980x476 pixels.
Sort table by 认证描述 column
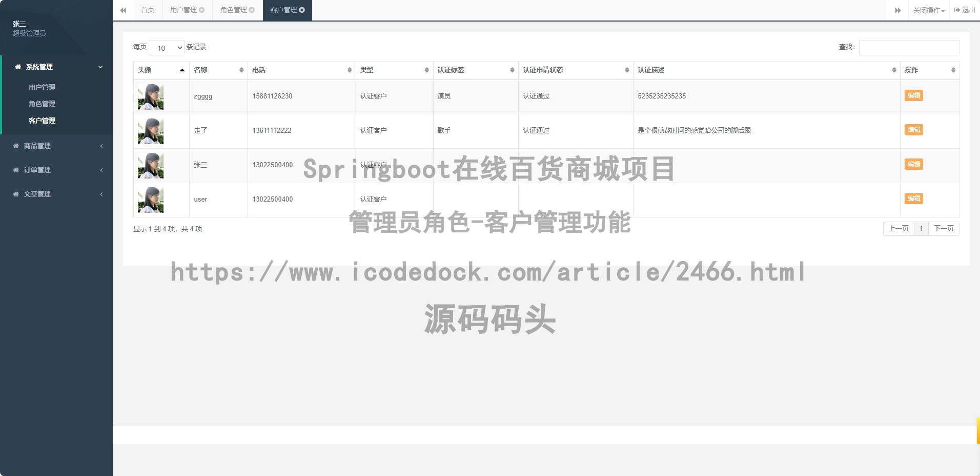point(767,70)
